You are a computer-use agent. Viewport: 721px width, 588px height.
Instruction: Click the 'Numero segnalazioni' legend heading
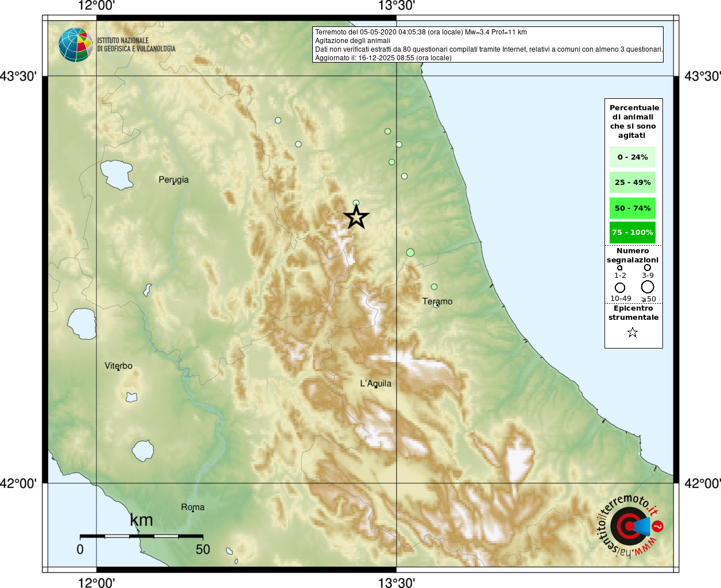[x=633, y=256]
